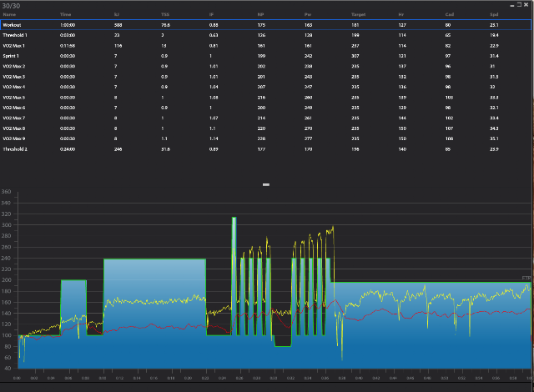This screenshot has width=534, height=392.
Task: Sort by the Target column header
Action: [x=358, y=15]
